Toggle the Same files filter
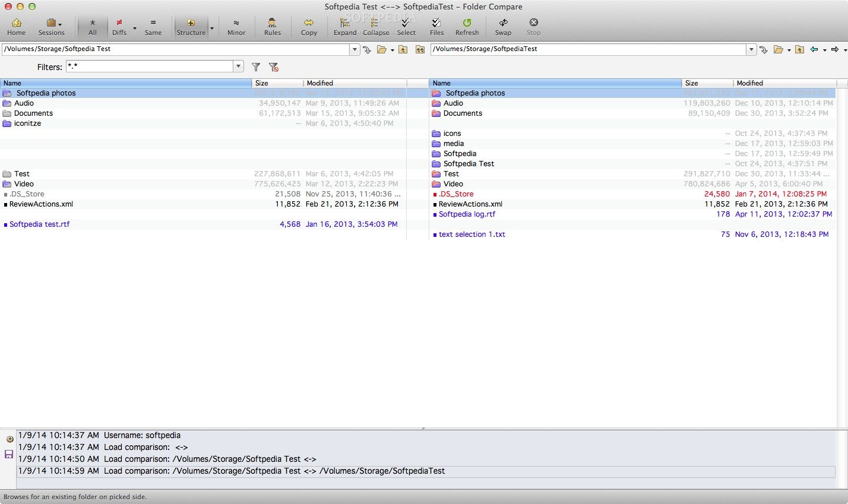 point(153,27)
